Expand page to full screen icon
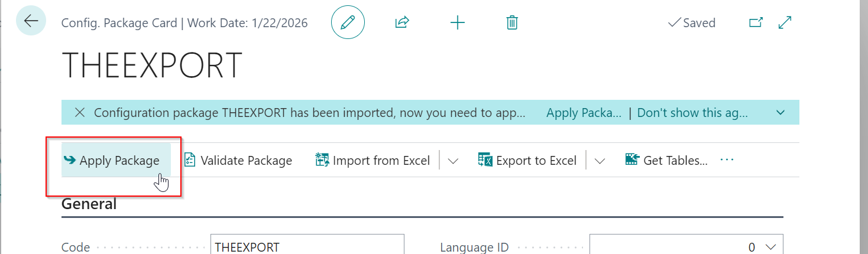 coord(785,22)
